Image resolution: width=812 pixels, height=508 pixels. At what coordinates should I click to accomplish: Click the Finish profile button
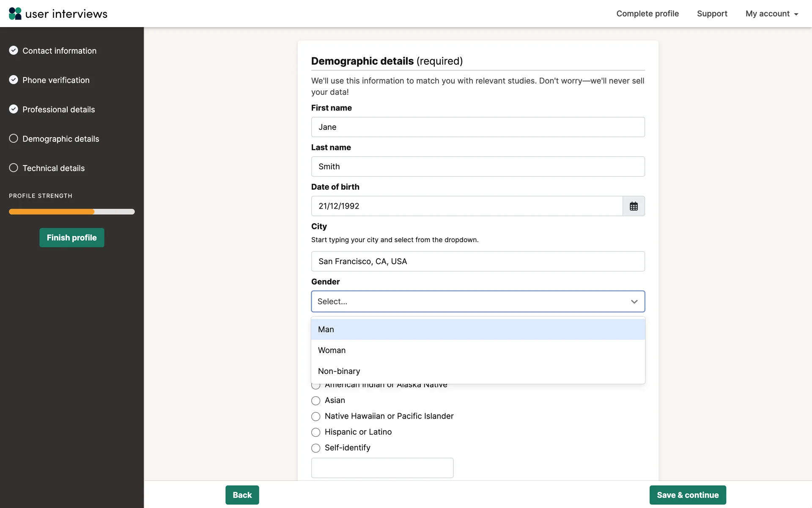click(x=72, y=237)
